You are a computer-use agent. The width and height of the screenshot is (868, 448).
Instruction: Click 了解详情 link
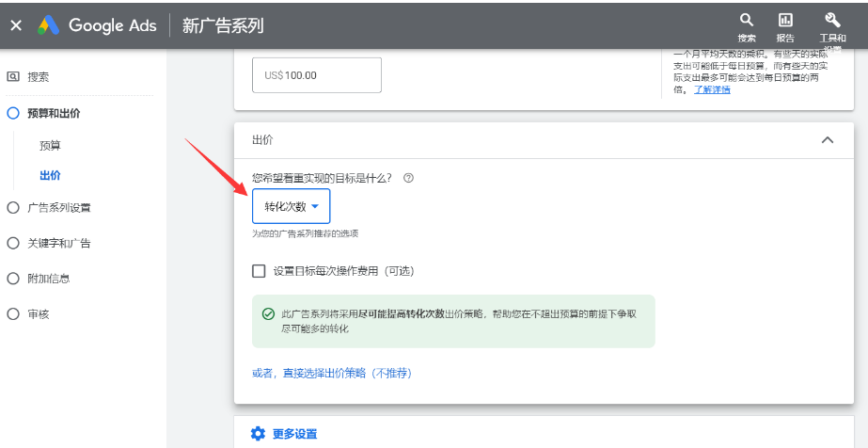pos(712,90)
